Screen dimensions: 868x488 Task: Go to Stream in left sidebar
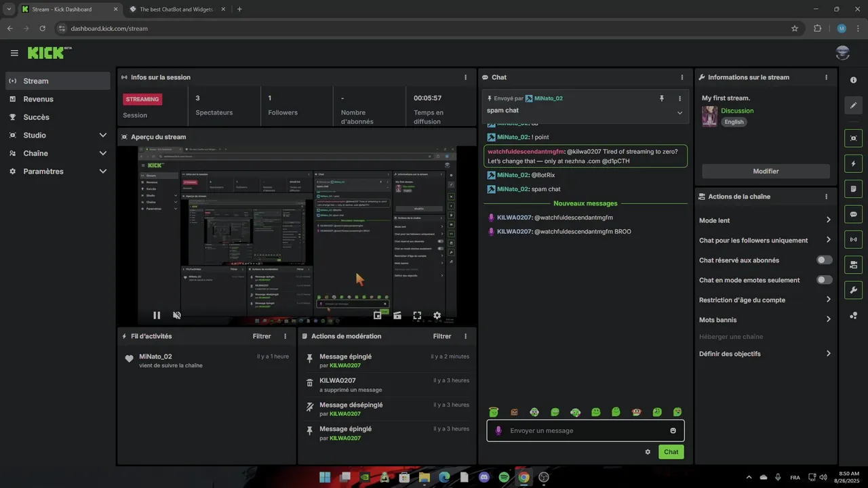coord(58,81)
